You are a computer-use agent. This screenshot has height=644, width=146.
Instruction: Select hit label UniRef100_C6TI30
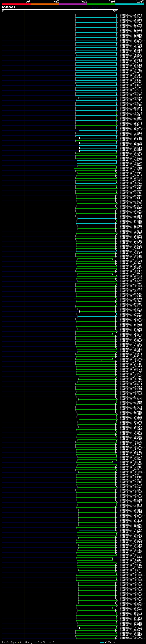click(131, 42)
